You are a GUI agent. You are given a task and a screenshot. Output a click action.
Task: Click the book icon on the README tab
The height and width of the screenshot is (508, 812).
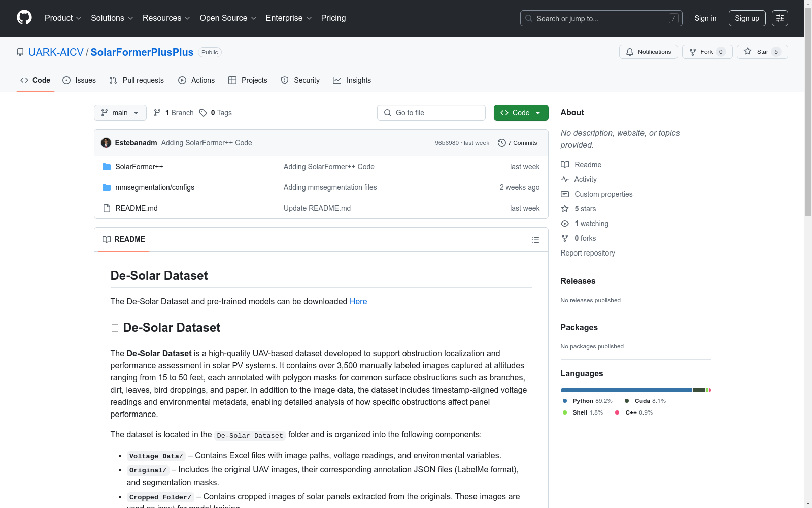click(x=107, y=239)
